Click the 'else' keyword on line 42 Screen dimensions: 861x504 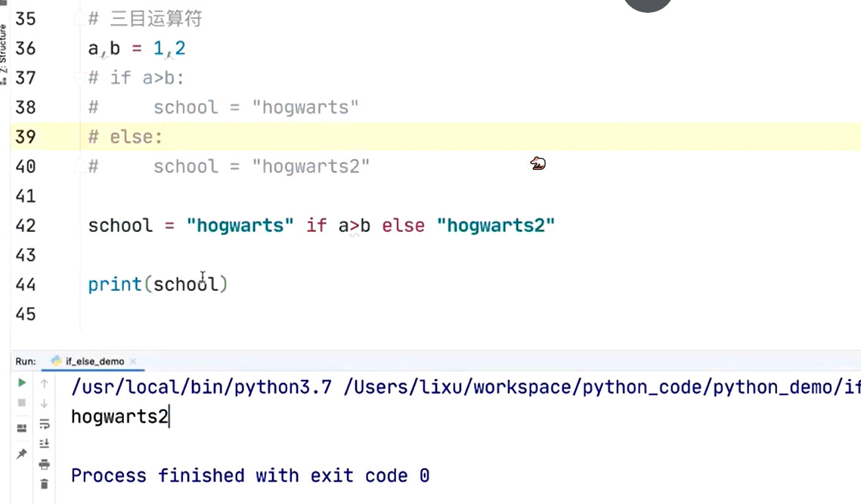coord(404,226)
